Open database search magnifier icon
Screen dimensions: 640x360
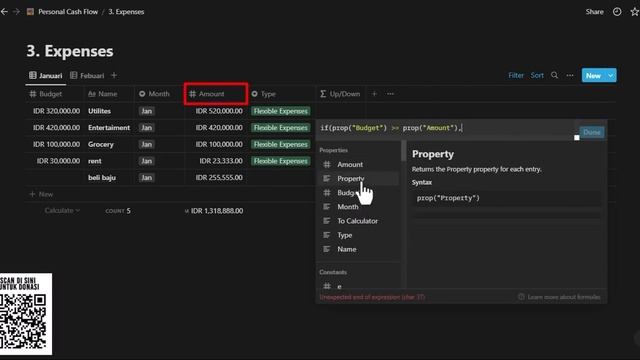coord(554,75)
